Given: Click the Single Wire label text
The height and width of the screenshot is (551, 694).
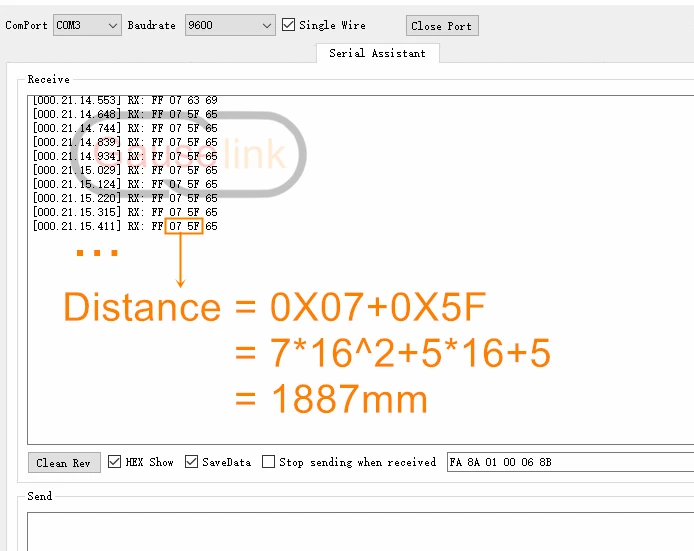Looking at the screenshot, I should click(x=332, y=25).
